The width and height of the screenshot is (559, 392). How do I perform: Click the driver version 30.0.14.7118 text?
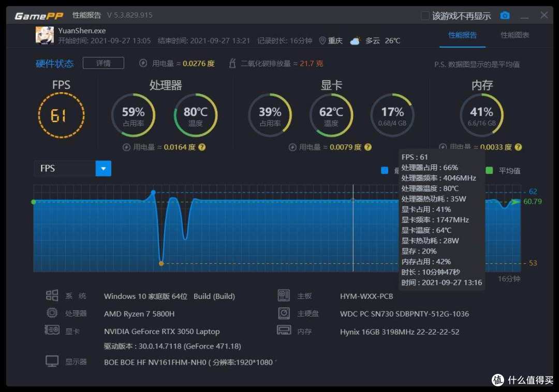tap(172, 346)
